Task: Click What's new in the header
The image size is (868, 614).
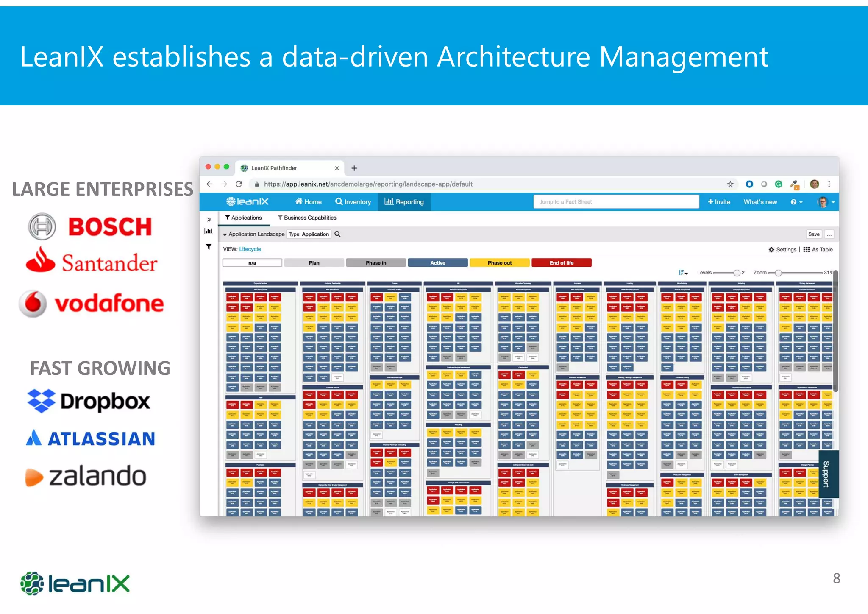Action: coord(760,202)
